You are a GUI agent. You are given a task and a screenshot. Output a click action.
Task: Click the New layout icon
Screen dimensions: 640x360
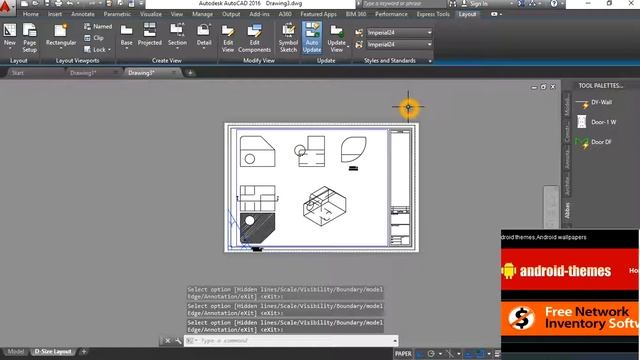pyautogui.click(x=10, y=35)
